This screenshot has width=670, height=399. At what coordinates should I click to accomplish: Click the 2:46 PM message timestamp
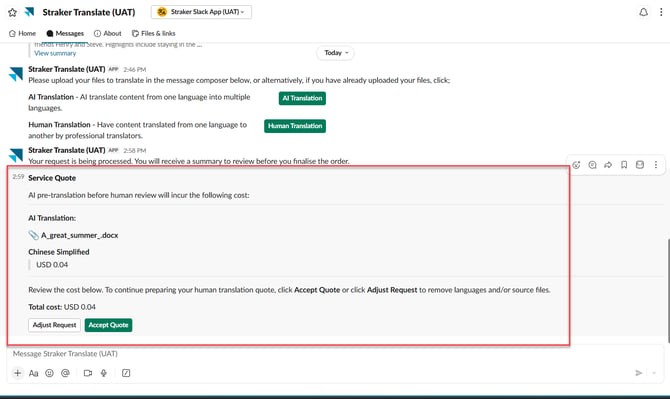(x=135, y=69)
